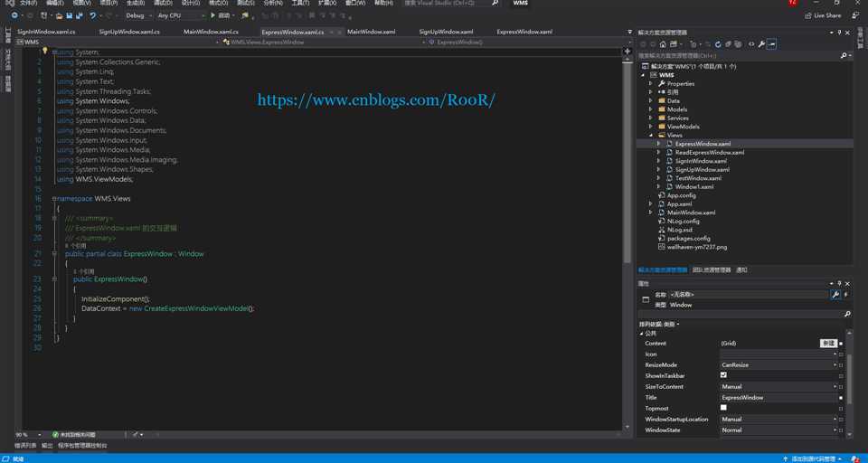Click the Solution Explorer wrench properties icon
The height and width of the screenshot is (463, 868).
(761, 44)
